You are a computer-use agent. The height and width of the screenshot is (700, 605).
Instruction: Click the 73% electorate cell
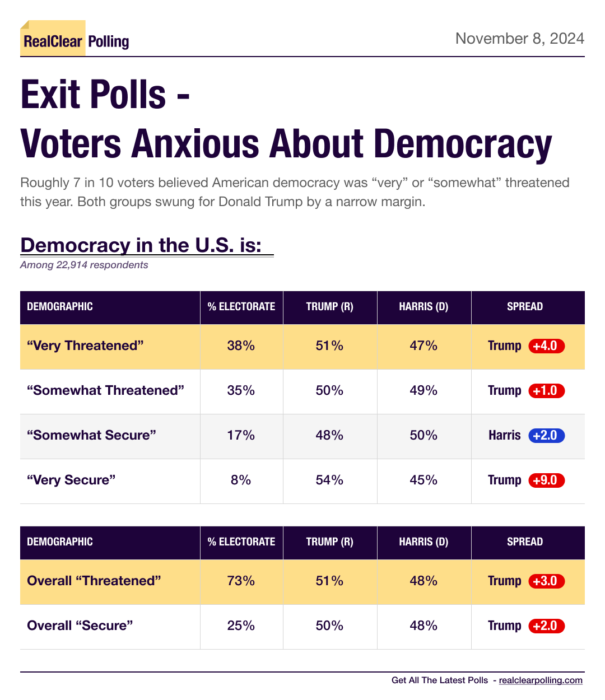click(x=241, y=581)
